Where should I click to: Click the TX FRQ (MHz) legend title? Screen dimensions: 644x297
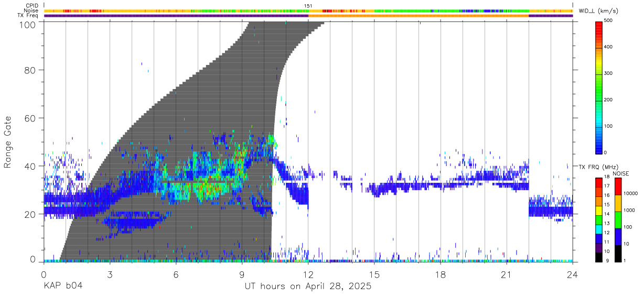[x=598, y=167]
